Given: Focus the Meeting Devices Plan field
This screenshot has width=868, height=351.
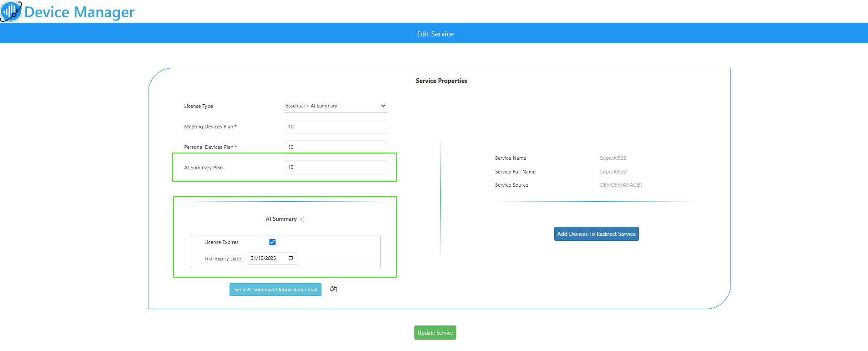Looking at the screenshot, I should point(336,127).
